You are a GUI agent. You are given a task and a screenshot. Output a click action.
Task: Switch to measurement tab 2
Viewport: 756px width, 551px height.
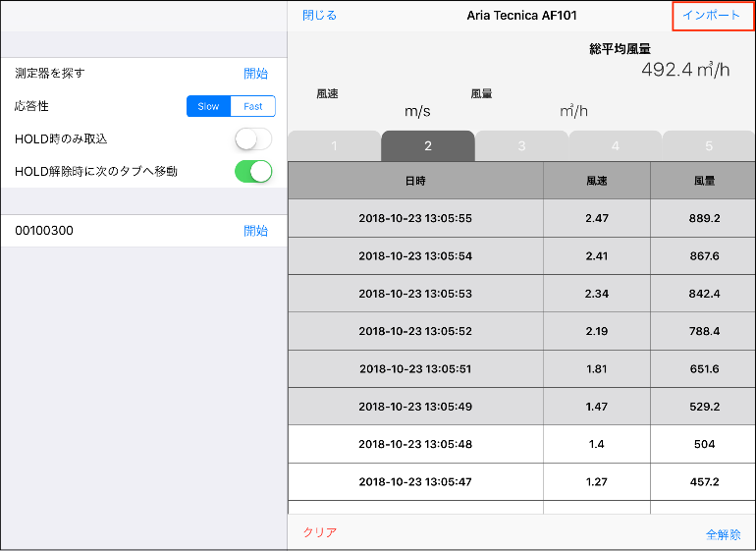tap(428, 146)
